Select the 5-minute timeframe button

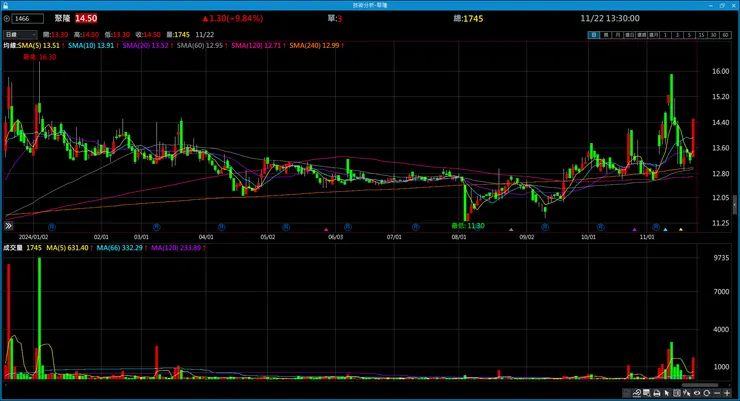coord(689,35)
